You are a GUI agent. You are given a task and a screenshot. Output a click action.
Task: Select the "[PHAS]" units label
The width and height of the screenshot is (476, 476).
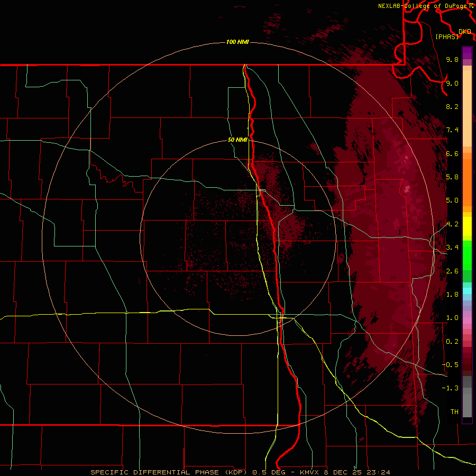tap(447, 36)
